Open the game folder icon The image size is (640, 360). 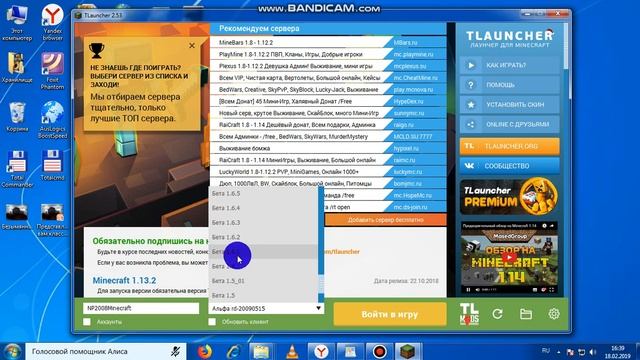tap(526, 314)
